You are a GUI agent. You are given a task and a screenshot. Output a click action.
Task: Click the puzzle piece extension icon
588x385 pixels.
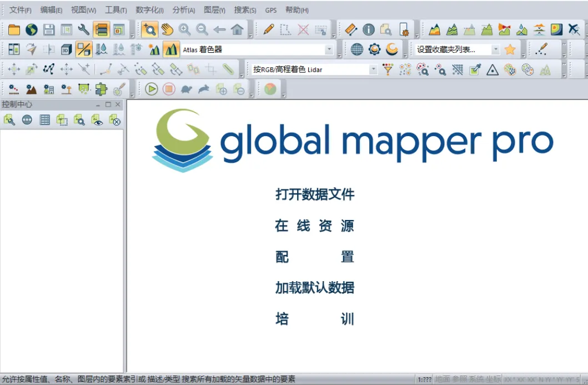coord(101,89)
